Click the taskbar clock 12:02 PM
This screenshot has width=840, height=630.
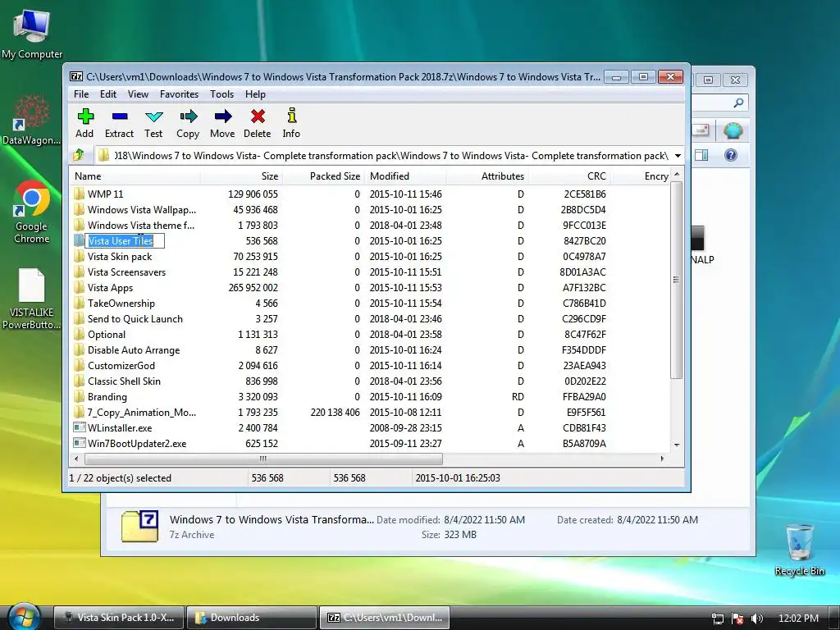pyautogui.click(x=798, y=619)
